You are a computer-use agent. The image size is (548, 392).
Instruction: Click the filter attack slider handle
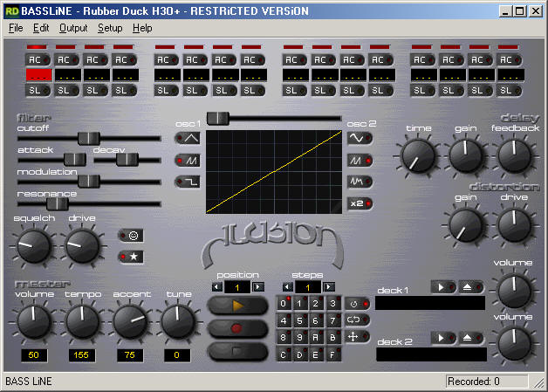tap(75, 160)
